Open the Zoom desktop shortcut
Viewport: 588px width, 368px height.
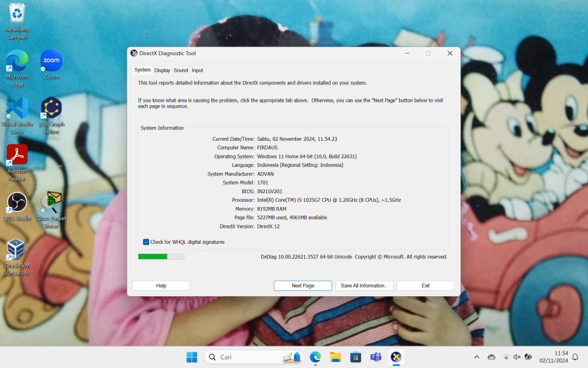(x=51, y=61)
